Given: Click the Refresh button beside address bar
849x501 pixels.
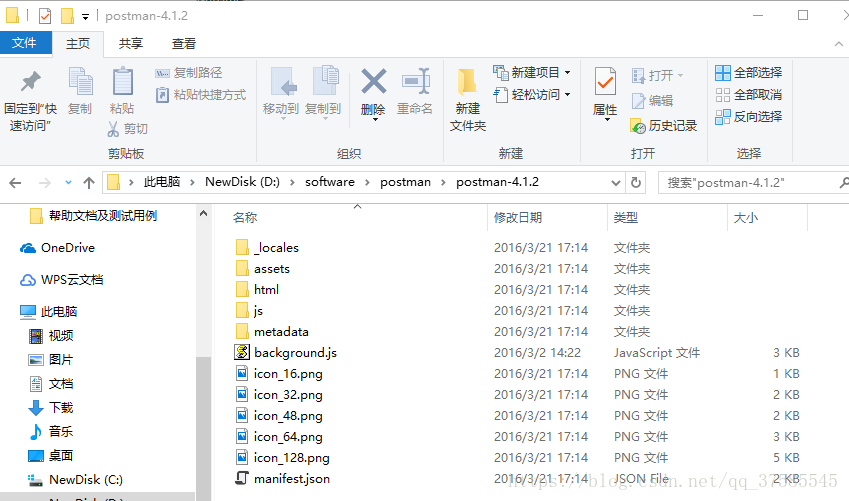Looking at the screenshot, I should [x=636, y=183].
